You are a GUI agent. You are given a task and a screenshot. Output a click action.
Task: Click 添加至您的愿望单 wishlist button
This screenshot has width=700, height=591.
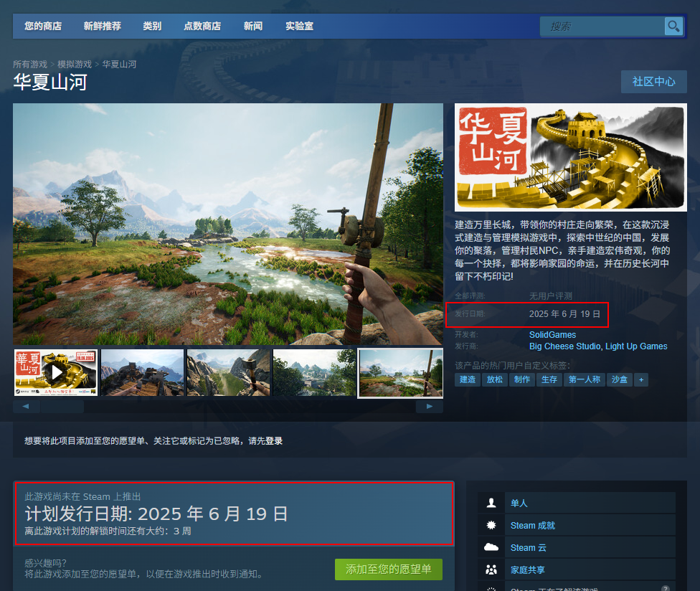388,569
